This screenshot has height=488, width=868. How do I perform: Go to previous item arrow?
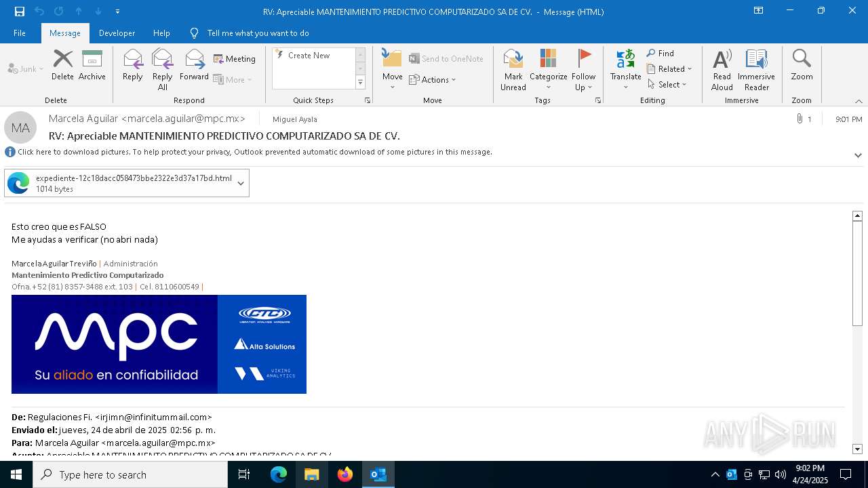(79, 12)
